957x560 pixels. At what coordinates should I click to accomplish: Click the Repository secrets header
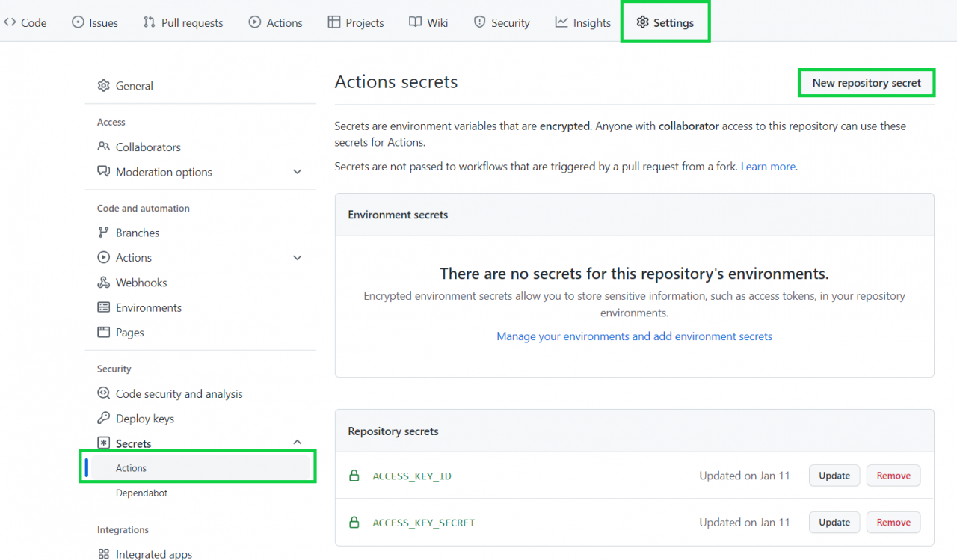pos(393,431)
